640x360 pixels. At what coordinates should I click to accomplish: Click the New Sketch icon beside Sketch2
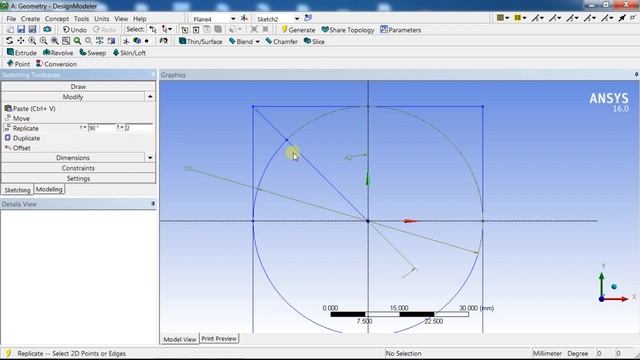(x=308, y=18)
